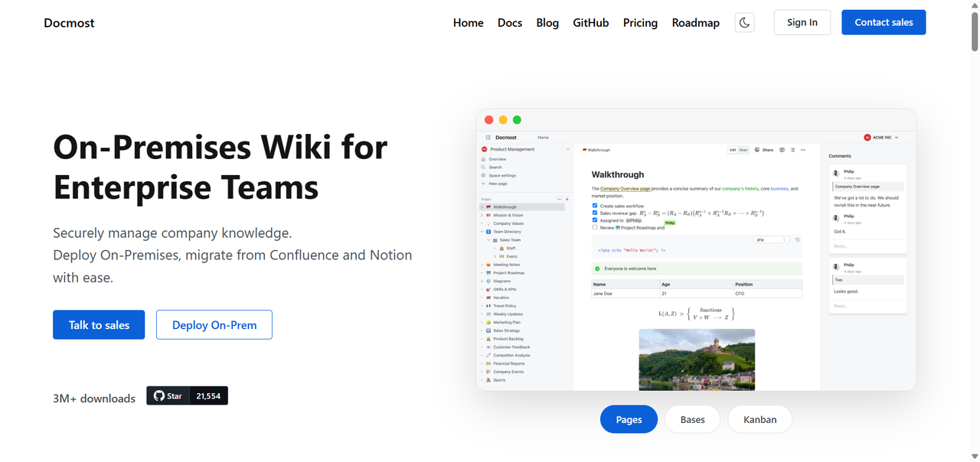Image resolution: width=980 pixels, height=462 pixels.
Task: Toggle dark mode with the moon icon
Action: 744,22
